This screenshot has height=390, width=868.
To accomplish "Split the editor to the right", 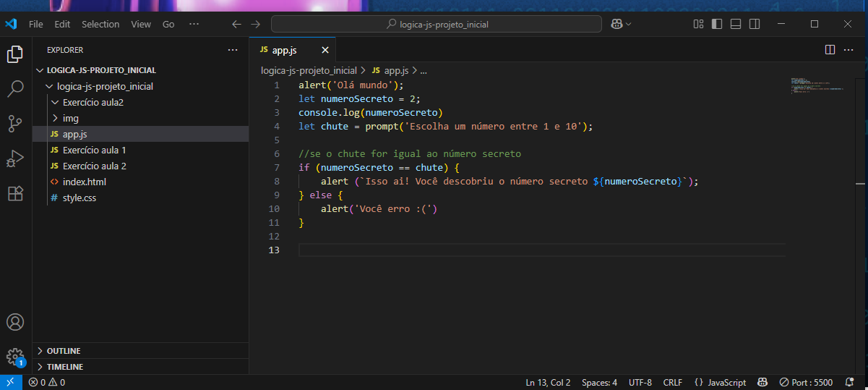I will click(830, 50).
